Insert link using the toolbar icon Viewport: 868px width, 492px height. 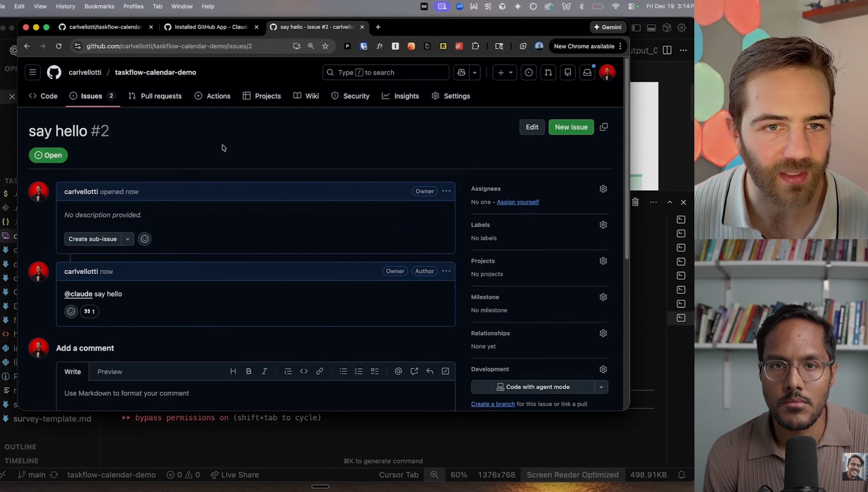click(x=320, y=371)
